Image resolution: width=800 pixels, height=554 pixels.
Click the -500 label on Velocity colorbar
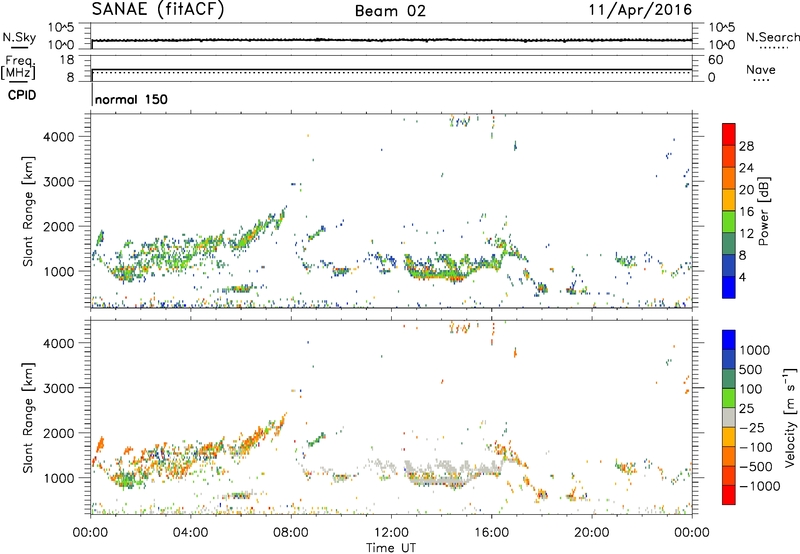coord(756,466)
